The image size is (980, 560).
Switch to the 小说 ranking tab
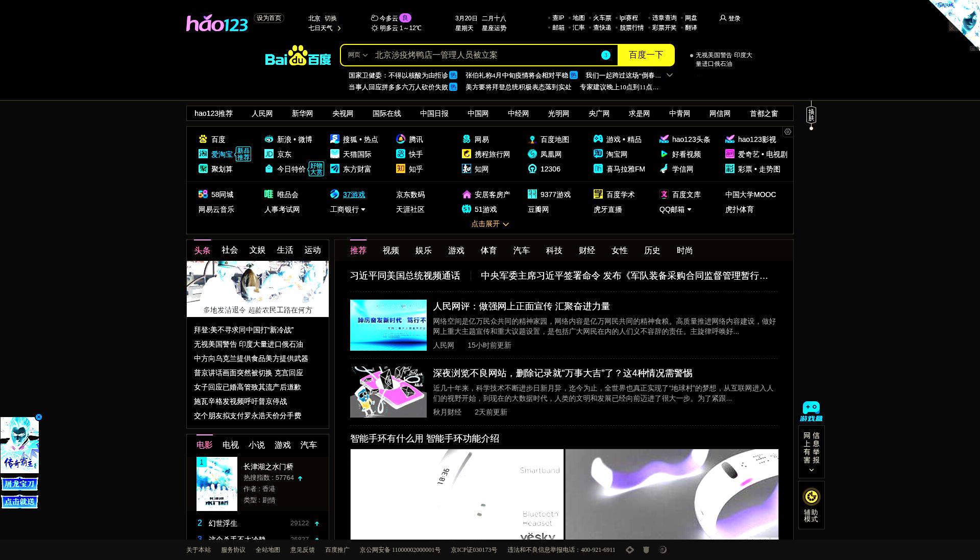tap(257, 445)
